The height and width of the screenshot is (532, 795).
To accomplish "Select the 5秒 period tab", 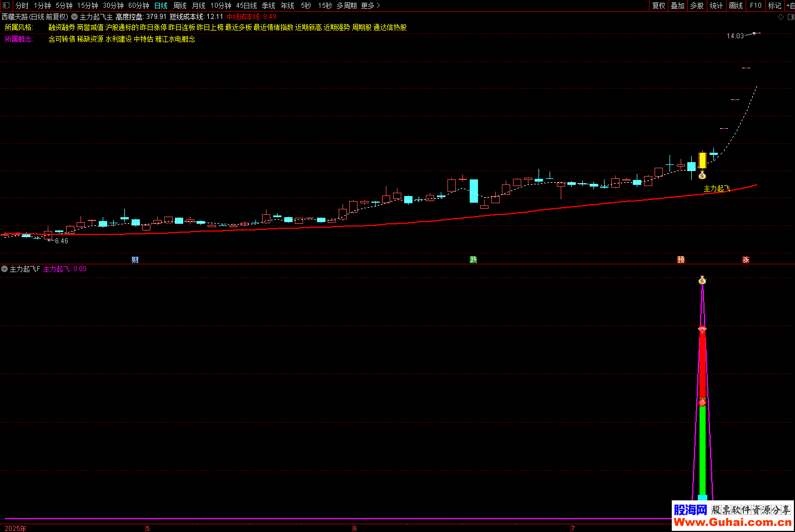I will (306, 6).
